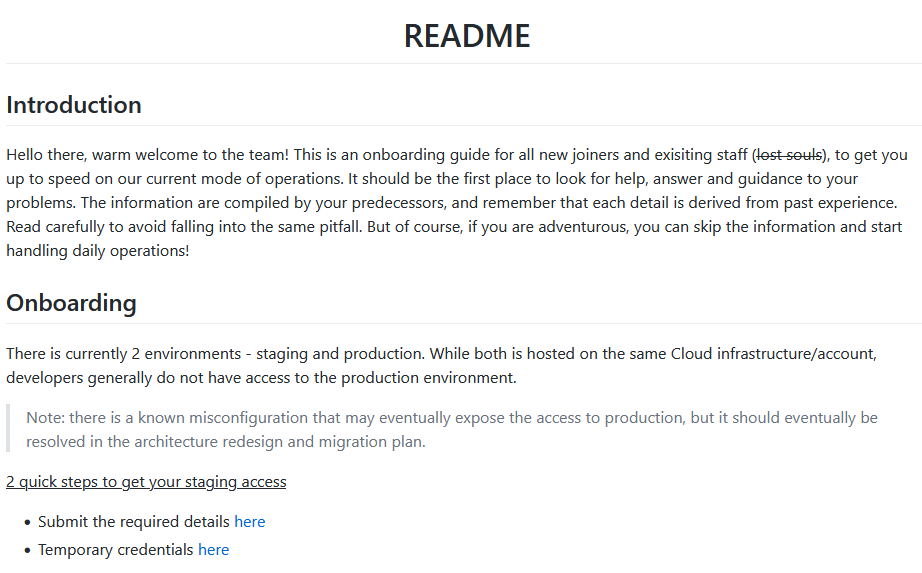The height and width of the screenshot is (573, 922).
Task: Open the 'here' link after Submit the required details
Action: pyautogui.click(x=249, y=521)
